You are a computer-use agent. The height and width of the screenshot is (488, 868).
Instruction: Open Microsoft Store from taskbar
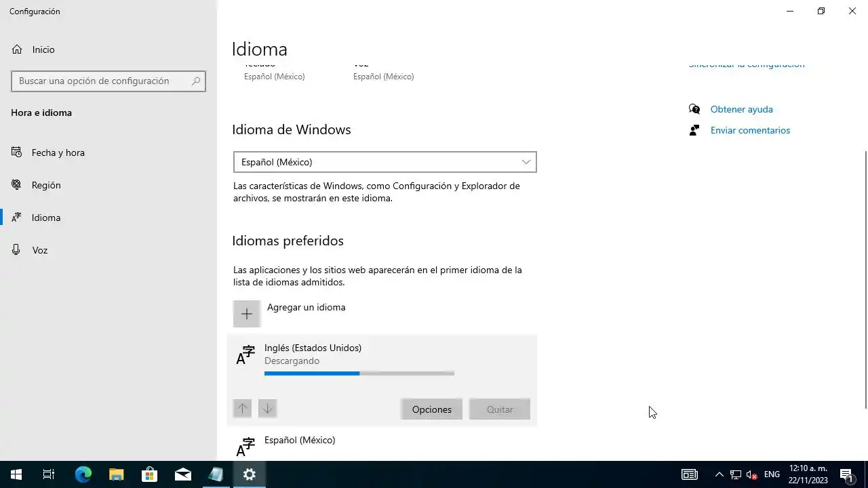[149, 474]
